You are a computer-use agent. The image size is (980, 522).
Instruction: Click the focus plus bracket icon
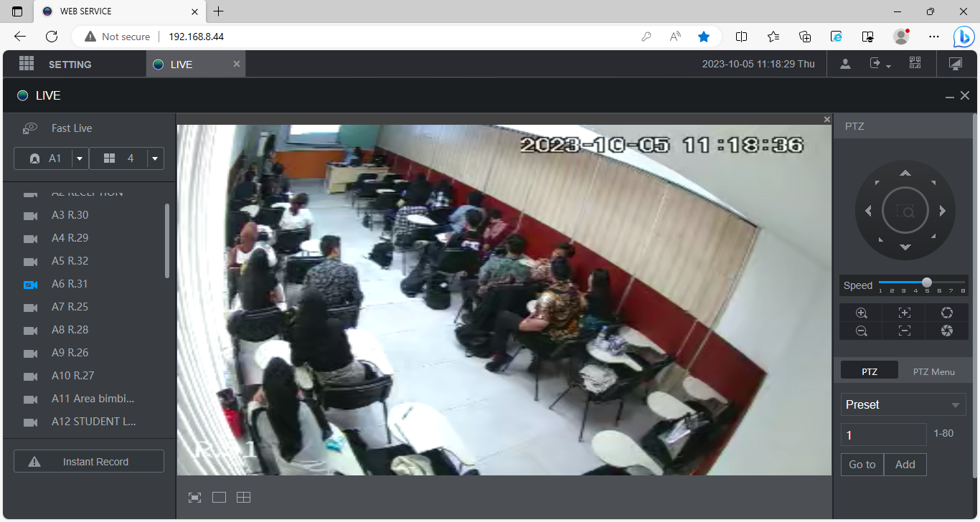click(905, 313)
